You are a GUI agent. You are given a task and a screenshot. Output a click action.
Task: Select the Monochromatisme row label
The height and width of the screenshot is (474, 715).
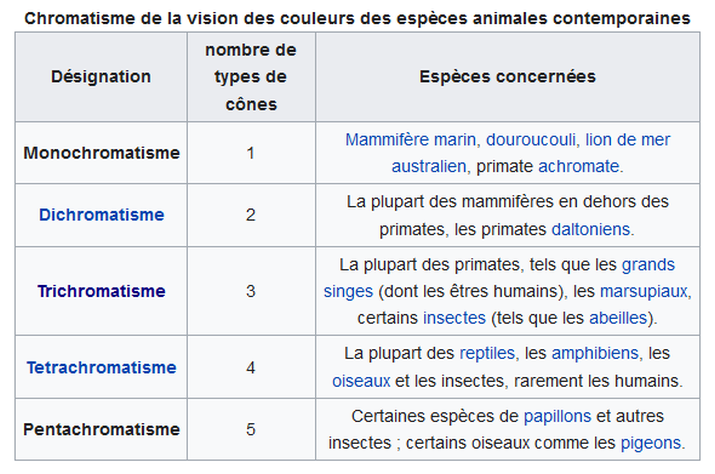tap(101, 153)
